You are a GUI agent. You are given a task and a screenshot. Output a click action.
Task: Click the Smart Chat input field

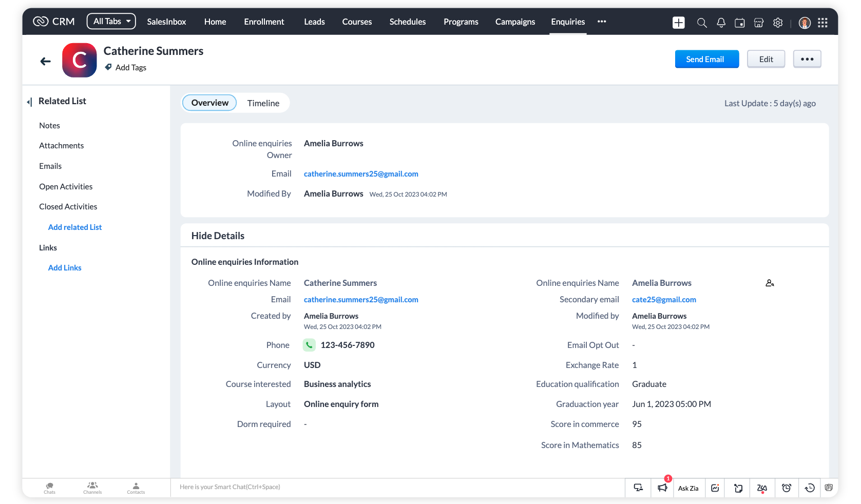coord(359,487)
